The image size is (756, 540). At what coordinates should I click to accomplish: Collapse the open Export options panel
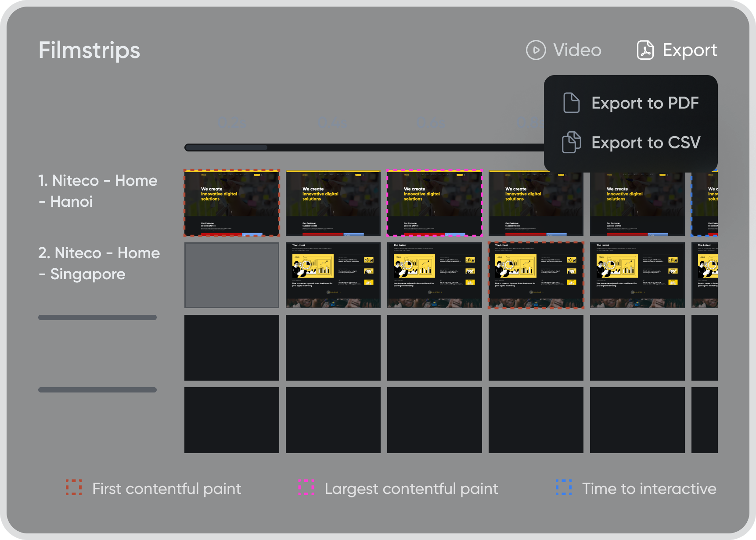677,50
